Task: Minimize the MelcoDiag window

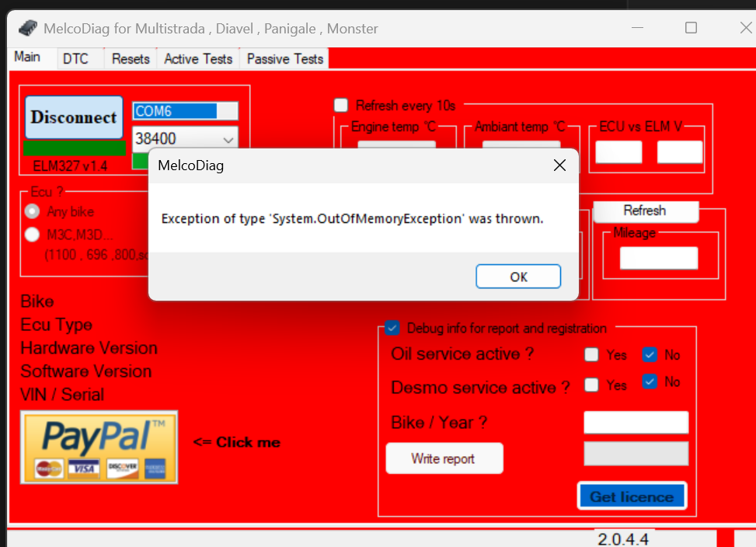Action: click(637, 27)
